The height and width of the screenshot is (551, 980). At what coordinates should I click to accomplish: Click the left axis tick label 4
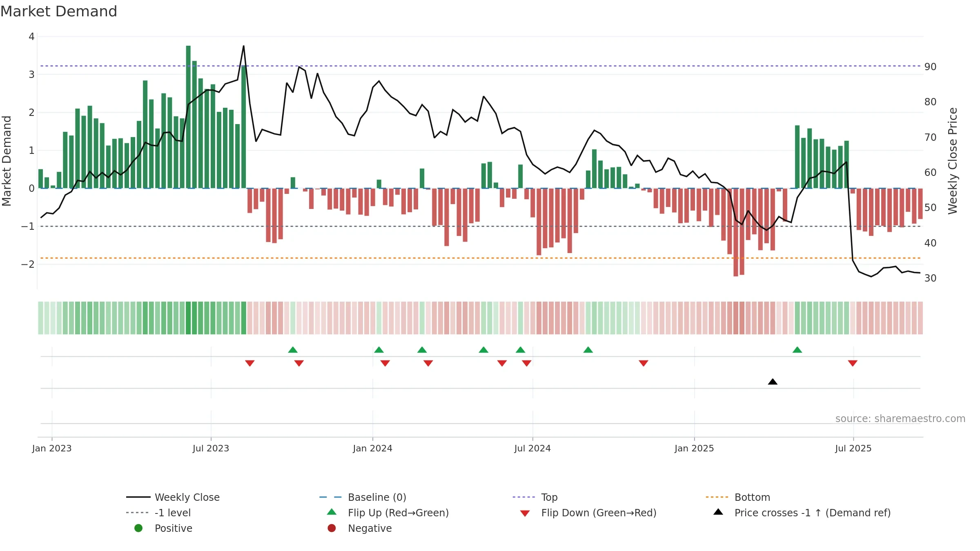(31, 37)
